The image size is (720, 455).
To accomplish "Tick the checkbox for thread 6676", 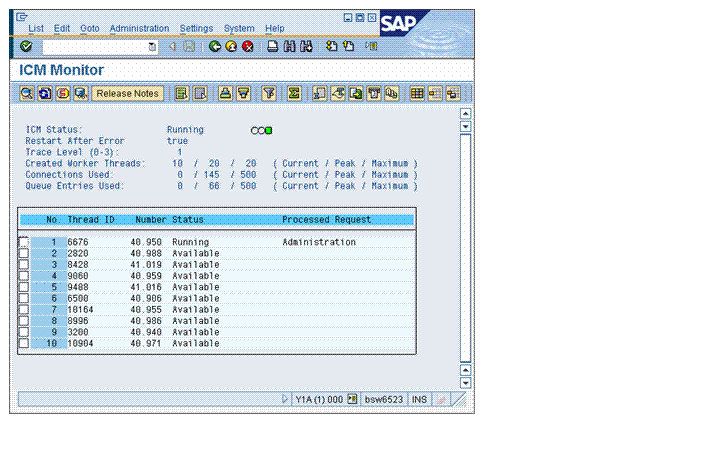I will [23, 242].
